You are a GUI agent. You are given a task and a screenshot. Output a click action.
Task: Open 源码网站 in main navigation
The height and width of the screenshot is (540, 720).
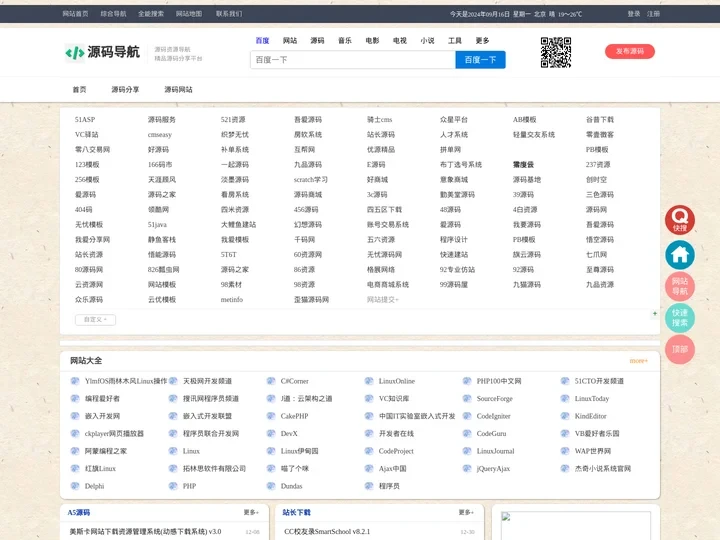pos(178,90)
